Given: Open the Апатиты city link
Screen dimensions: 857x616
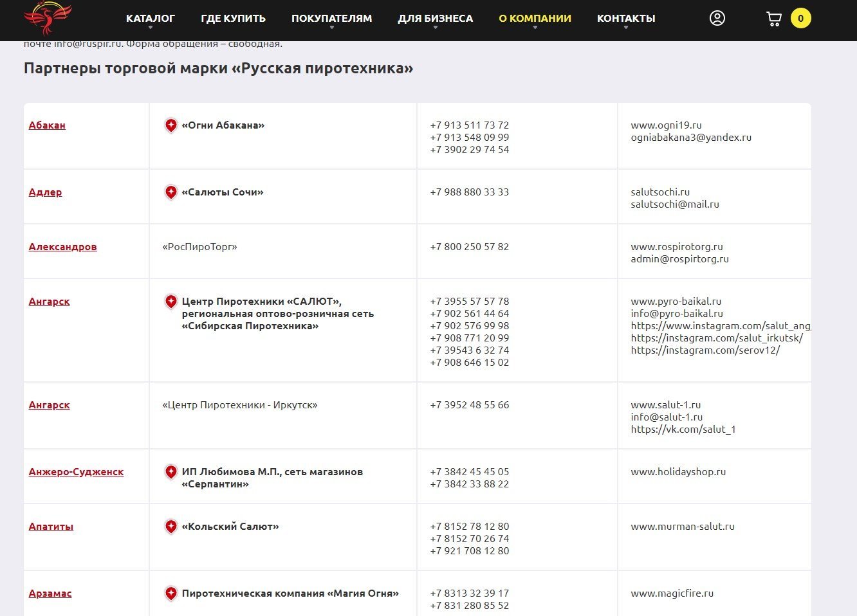Looking at the screenshot, I should pos(51,527).
